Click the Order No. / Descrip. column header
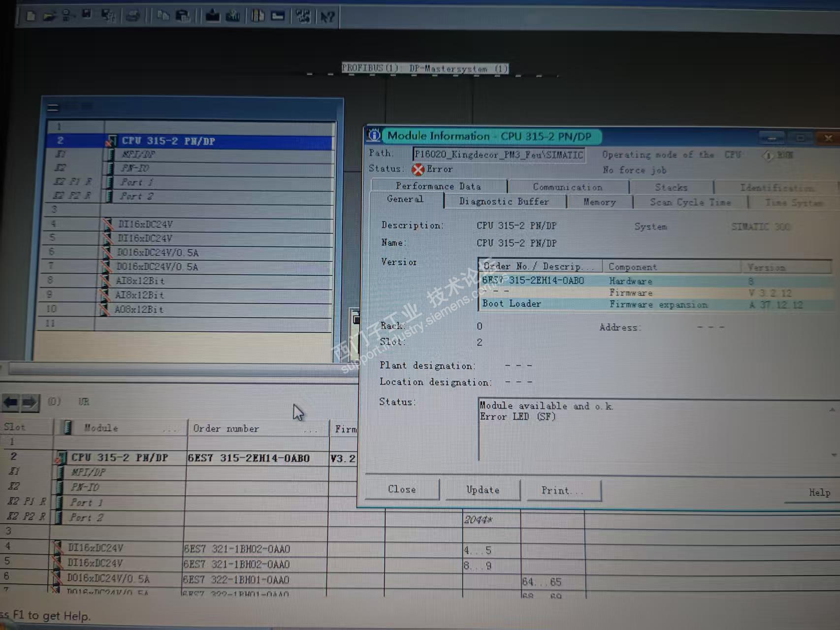 [541, 266]
